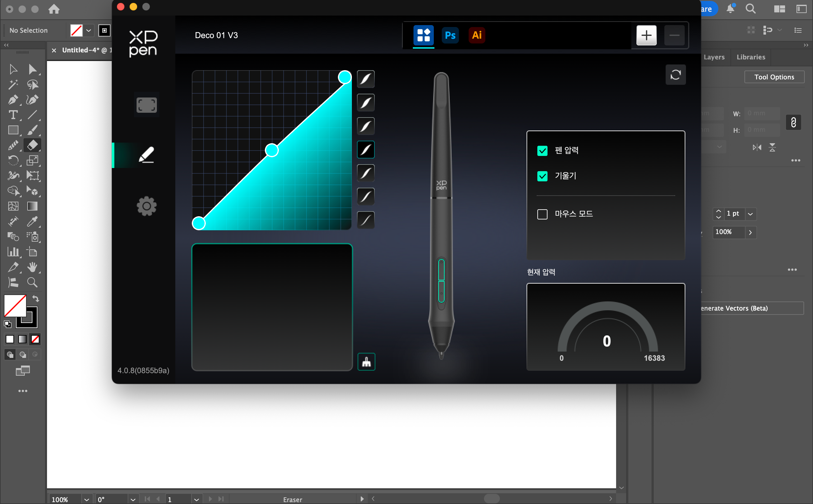Uncheck the 기울기 tilt checkbox

pos(542,176)
